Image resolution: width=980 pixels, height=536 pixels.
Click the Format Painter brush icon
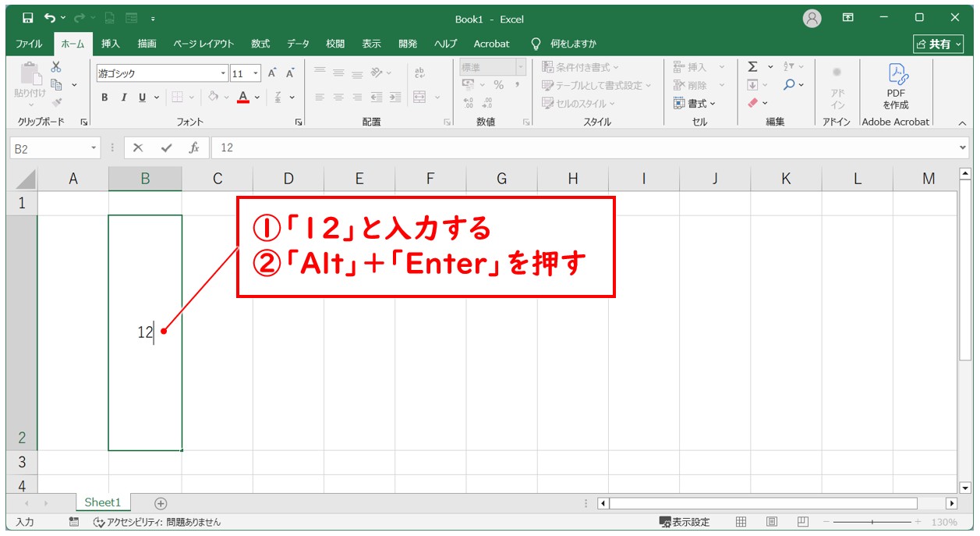[56, 101]
